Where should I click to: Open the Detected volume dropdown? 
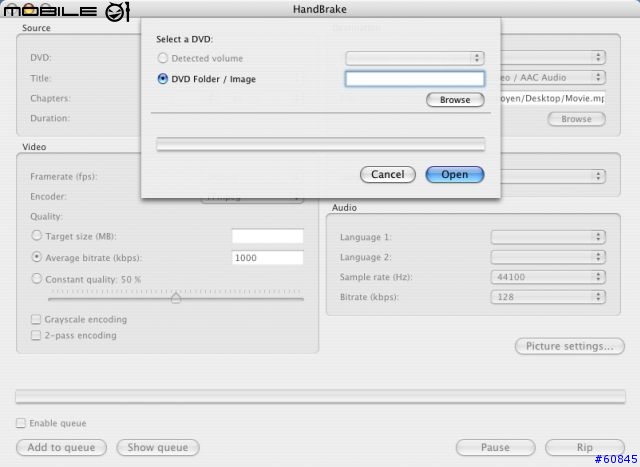pyautogui.click(x=415, y=58)
